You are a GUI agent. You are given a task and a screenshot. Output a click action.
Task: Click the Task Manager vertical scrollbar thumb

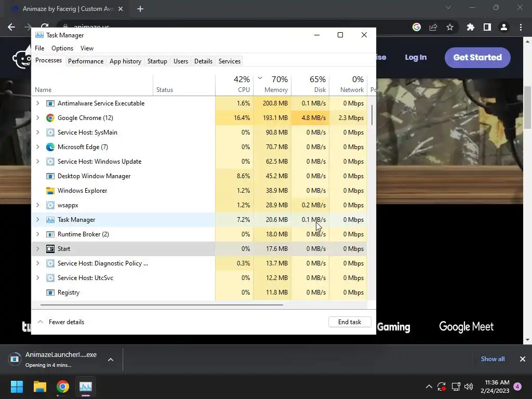pos(372,115)
